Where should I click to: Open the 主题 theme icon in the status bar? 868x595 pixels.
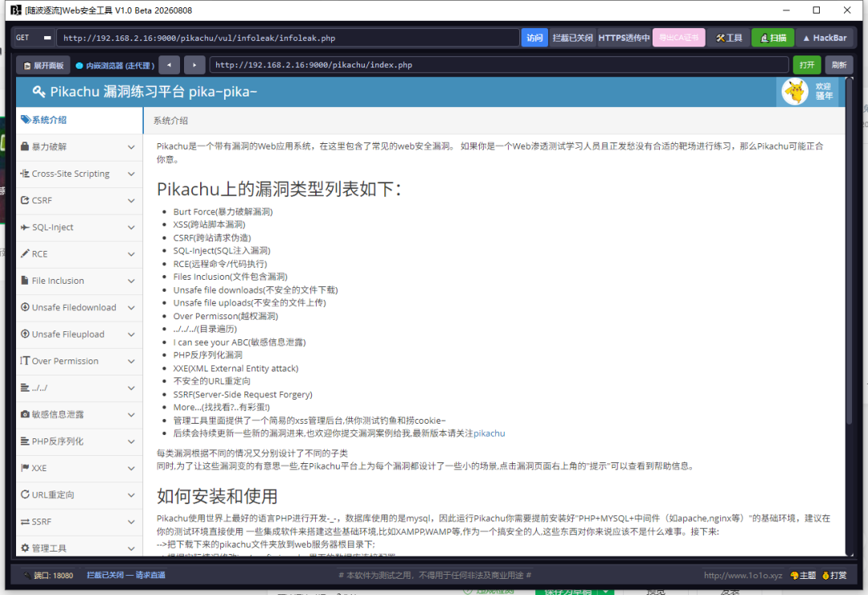[x=803, y=575]
